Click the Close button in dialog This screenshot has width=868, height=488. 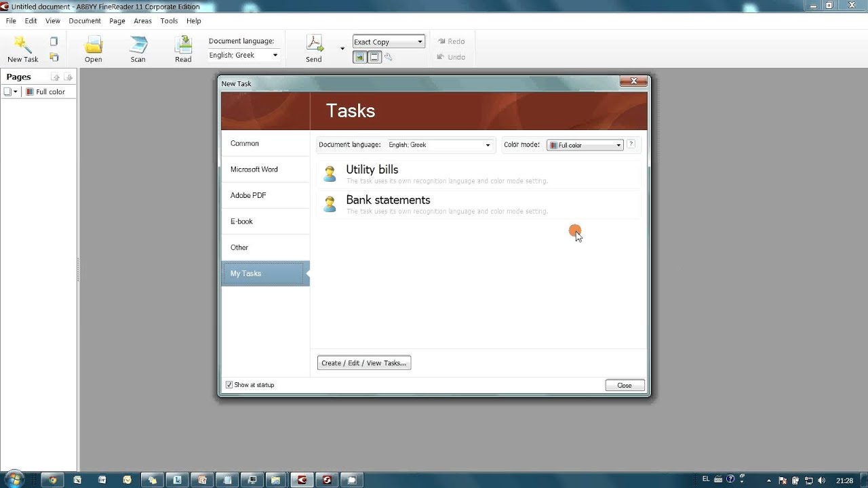625,385
